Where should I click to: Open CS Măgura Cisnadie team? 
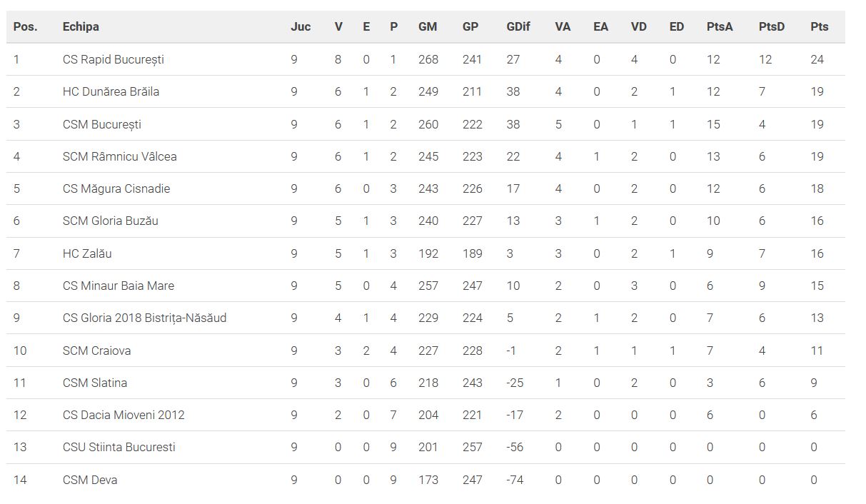click(116, 188)
